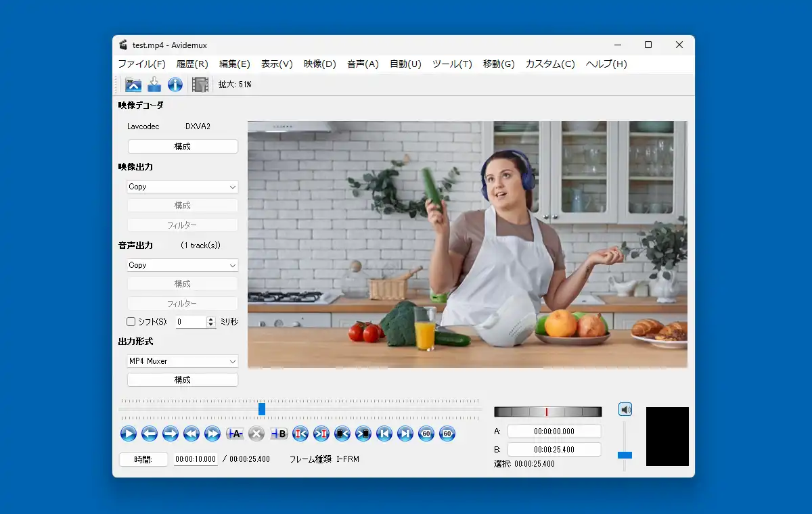Screen dimensions: 812x514
Task: Toggle the mute speaker button
Action: click(625, 409)
